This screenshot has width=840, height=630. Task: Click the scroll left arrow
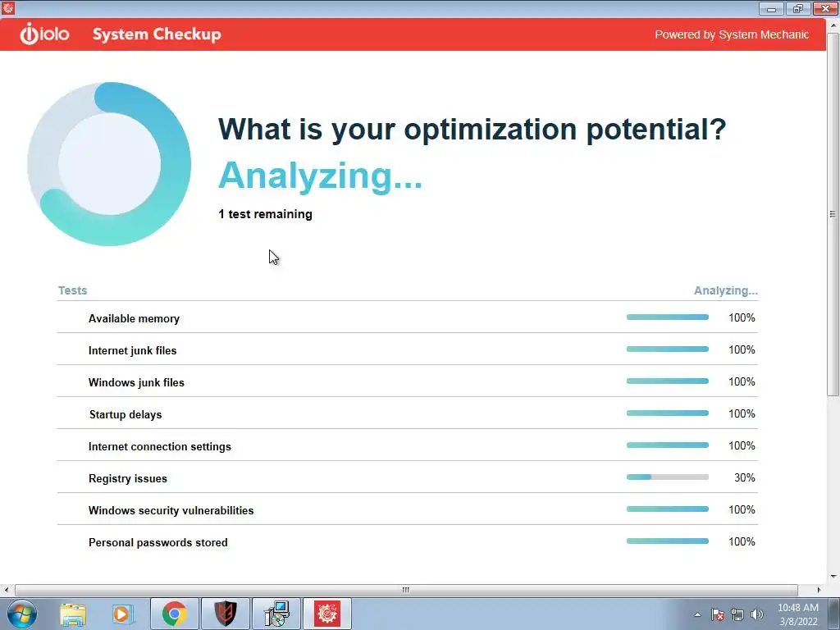[x=6, y=590]
